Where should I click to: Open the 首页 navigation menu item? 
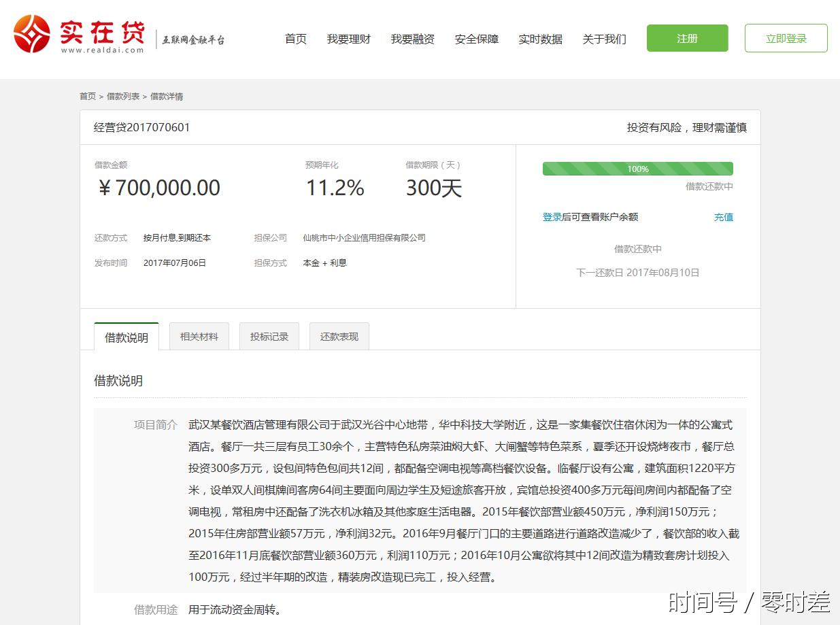(x=295, y=39)
